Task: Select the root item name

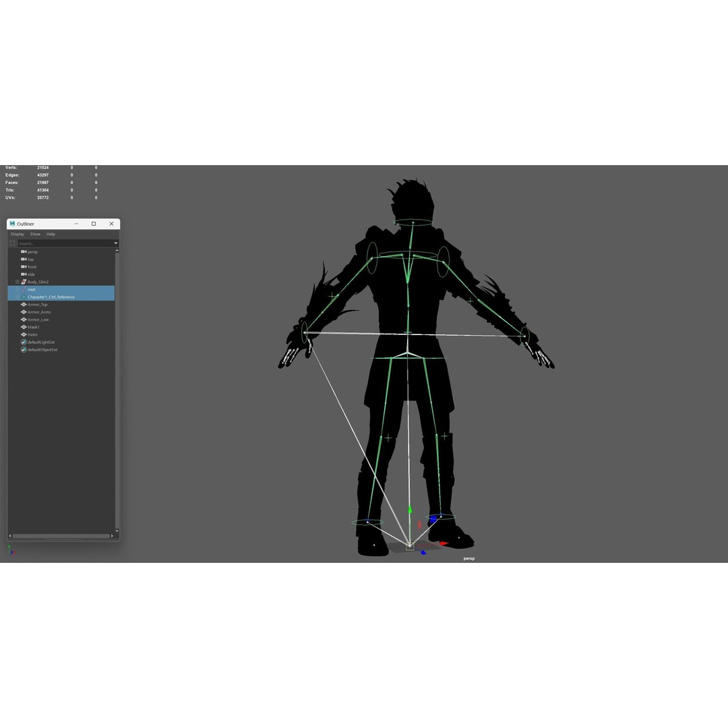Action: click(32, 289)
